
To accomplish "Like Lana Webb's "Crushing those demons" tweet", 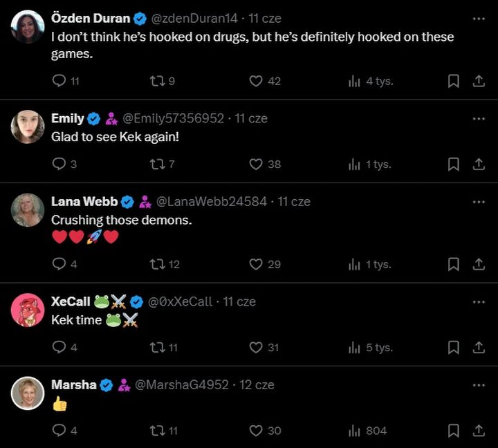I will click(256, 264).
